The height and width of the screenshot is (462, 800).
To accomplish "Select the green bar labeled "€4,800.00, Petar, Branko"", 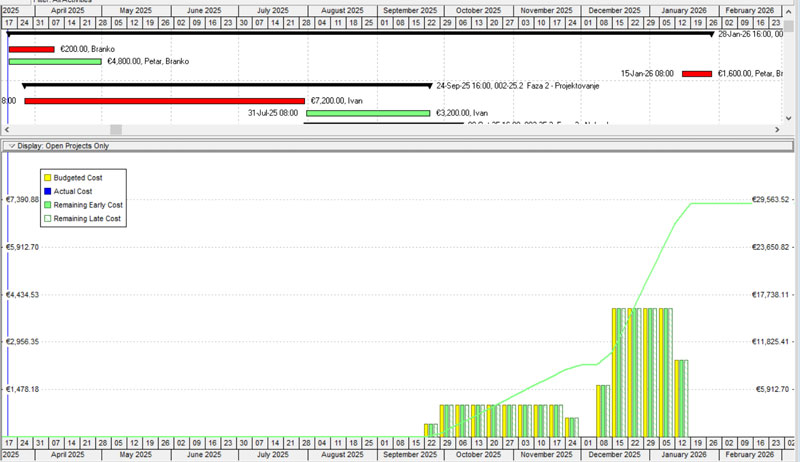I will 55,62.
